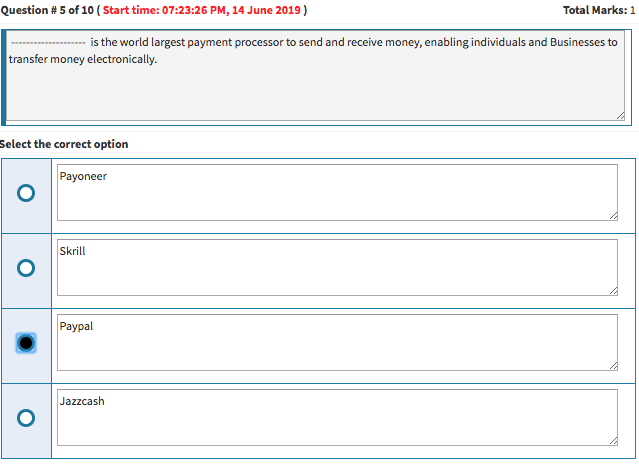Viewport: 639px width, 464px height.
Task: Click inside the Skrill answer text box
Action: click(x=336, y=268)
